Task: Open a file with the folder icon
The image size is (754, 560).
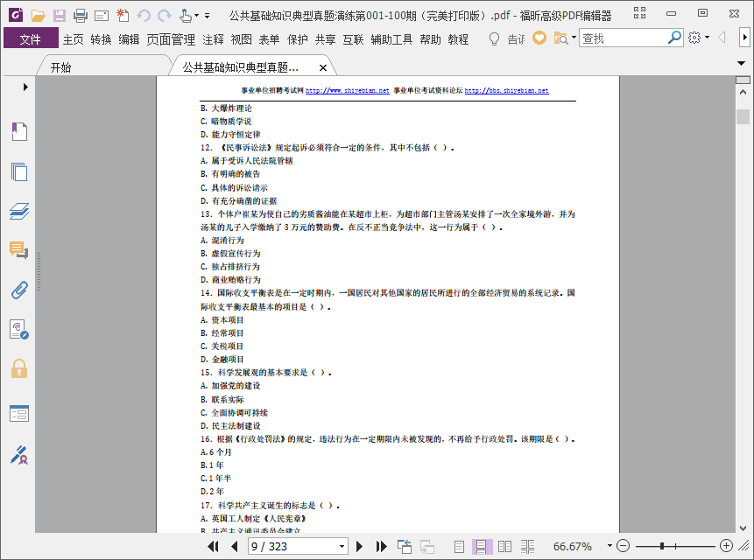Action: (x=38, y=16)
